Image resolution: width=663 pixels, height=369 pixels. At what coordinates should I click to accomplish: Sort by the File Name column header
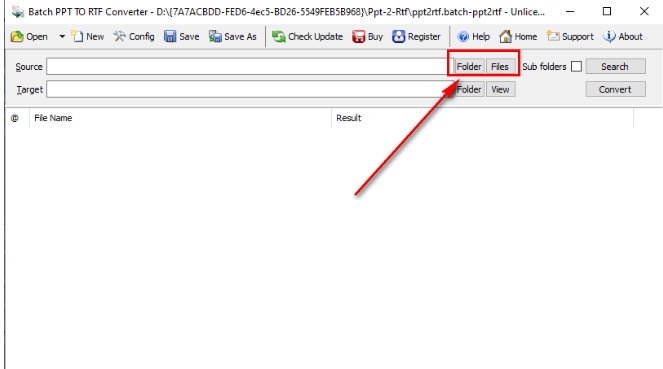pyautogui.click(x=180, y=118)
